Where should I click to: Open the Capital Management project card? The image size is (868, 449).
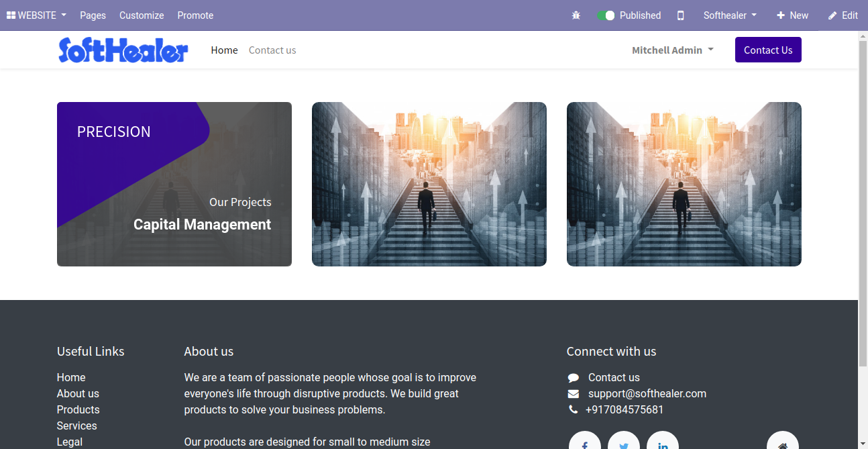click(x=174, y=184)
